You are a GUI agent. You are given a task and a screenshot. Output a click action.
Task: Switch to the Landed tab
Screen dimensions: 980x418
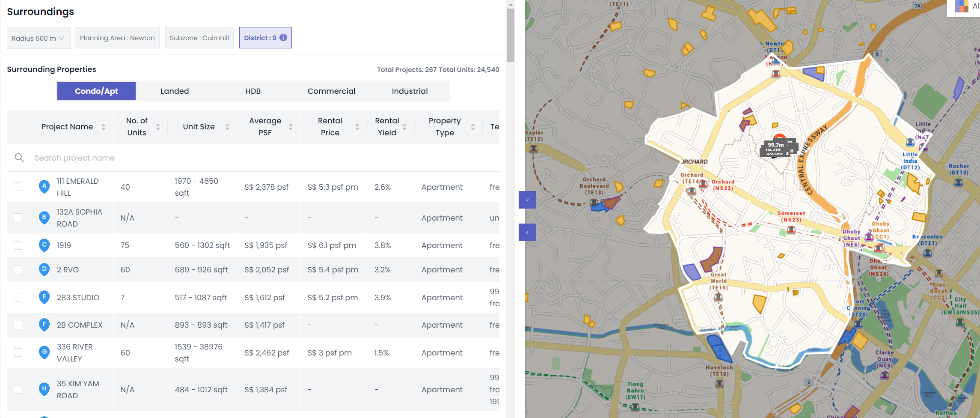coord(175,91)
